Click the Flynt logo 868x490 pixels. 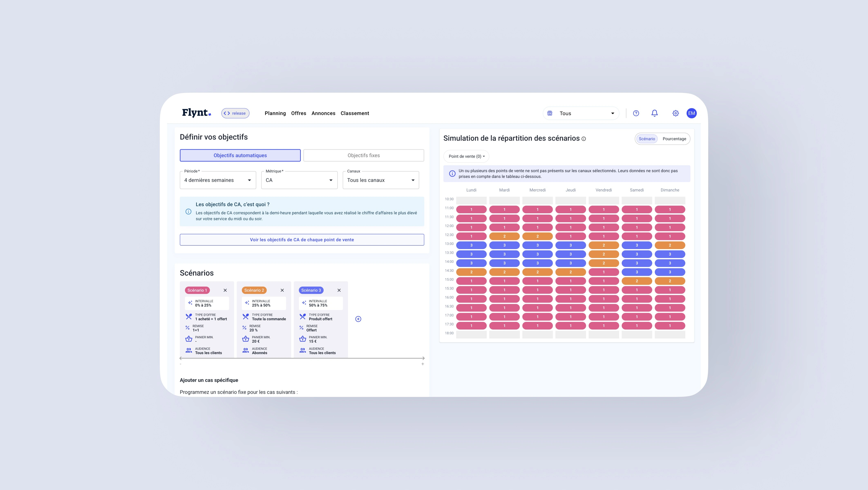point(196,113)
